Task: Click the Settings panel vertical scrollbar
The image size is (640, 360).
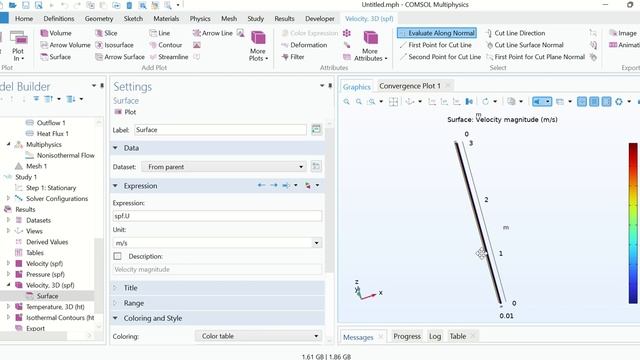Action: pyautogui.click(x=330, y=200)
